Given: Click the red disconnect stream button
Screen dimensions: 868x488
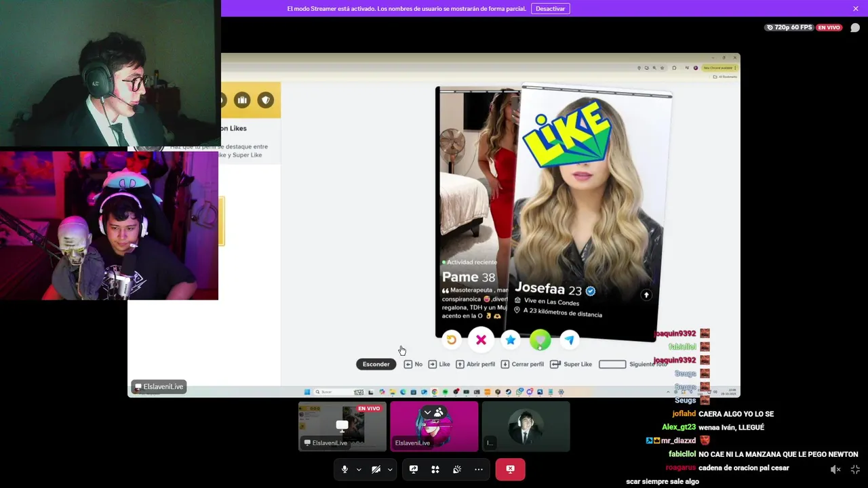Looking at the screenshot, I should (510, 469).
